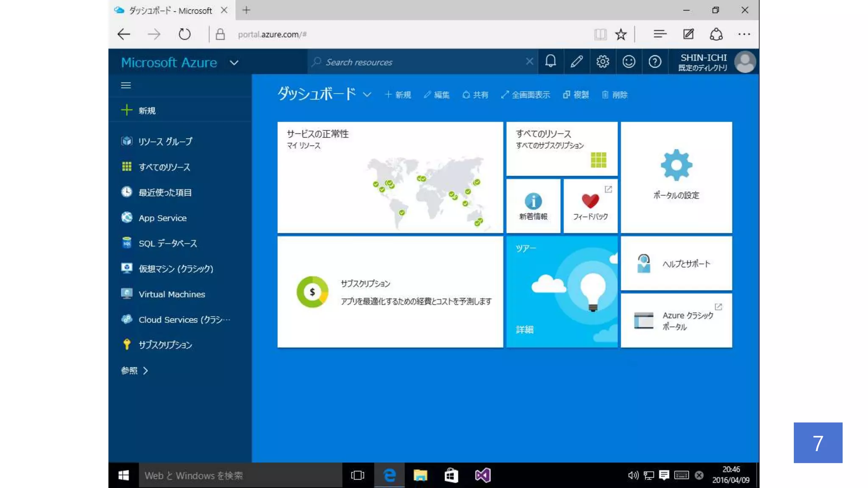Expand the 参照 browse chevron
This screenshot has height=488, width=868.
145,371
